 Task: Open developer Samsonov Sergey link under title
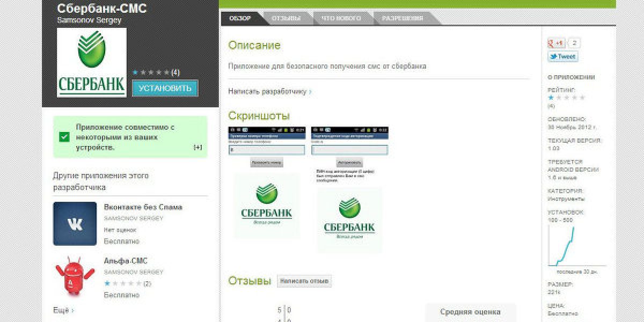[89, 20]
